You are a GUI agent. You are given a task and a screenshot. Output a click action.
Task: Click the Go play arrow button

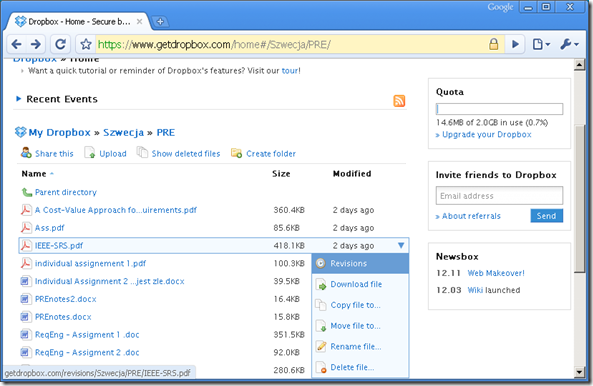[x=515, y=45]
